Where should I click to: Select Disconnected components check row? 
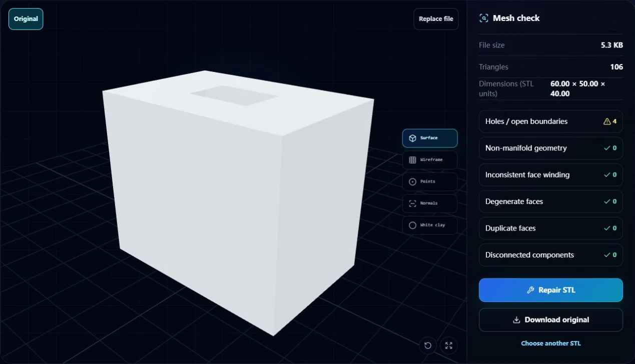551,255
